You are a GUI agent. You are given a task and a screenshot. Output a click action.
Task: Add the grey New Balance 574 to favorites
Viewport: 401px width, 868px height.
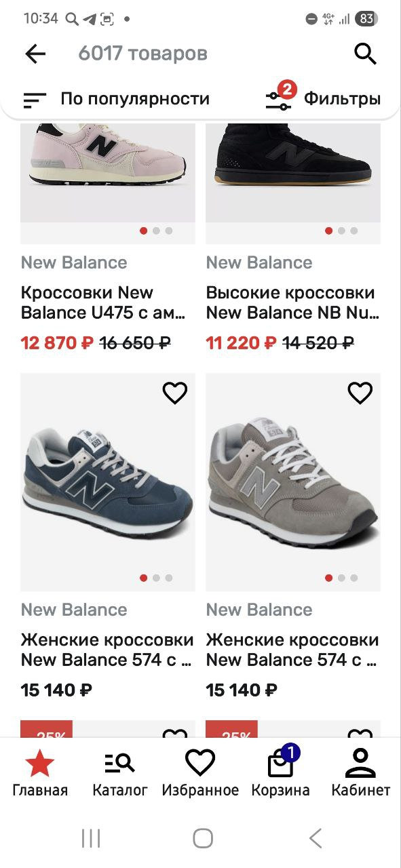(360, 393)
